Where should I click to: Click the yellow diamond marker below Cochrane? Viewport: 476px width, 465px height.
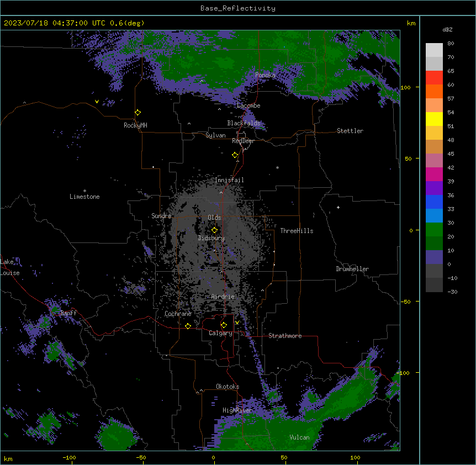188,326
